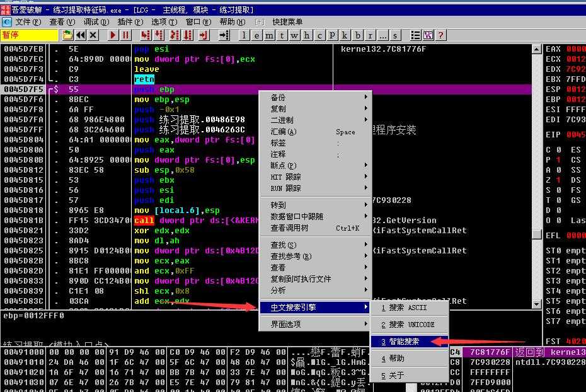
Task: Open a file with the folder icon
Action: pyautogui.click(x=67, y=35)
